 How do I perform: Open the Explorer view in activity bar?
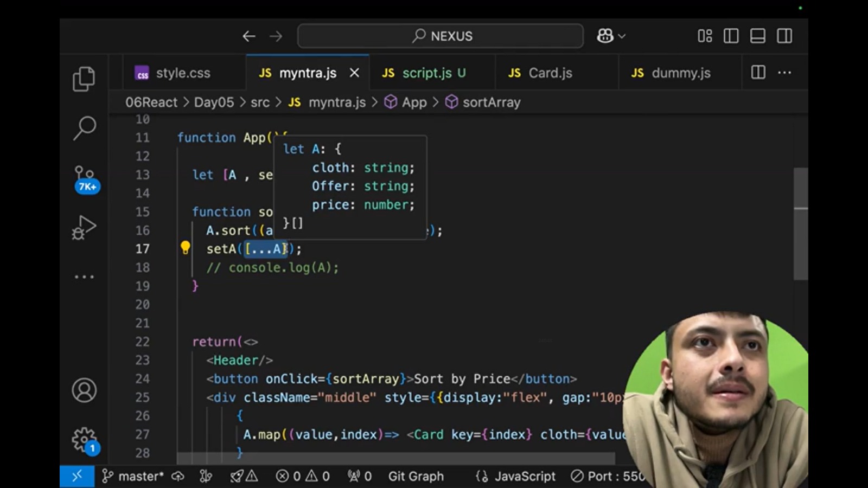pos(84,79)
